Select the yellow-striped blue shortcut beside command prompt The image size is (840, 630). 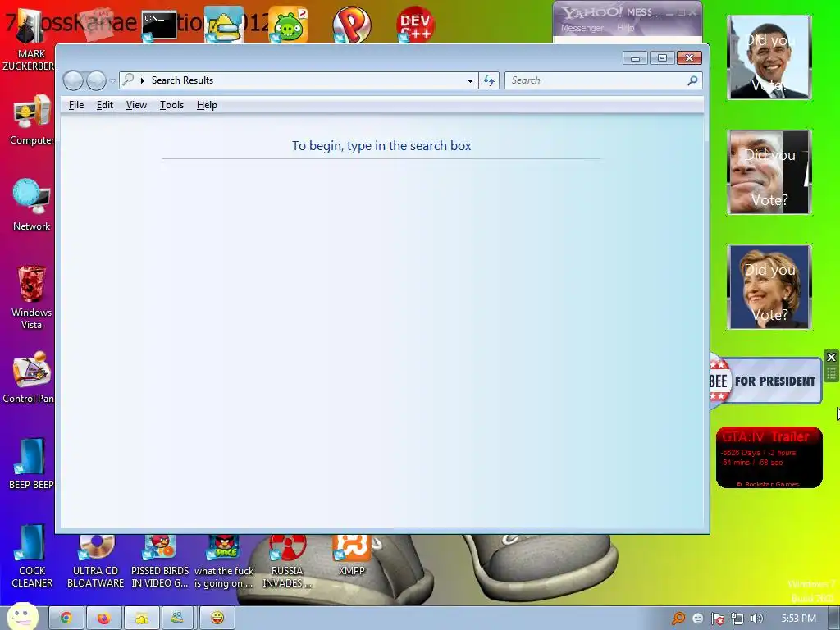pos(224,25)
